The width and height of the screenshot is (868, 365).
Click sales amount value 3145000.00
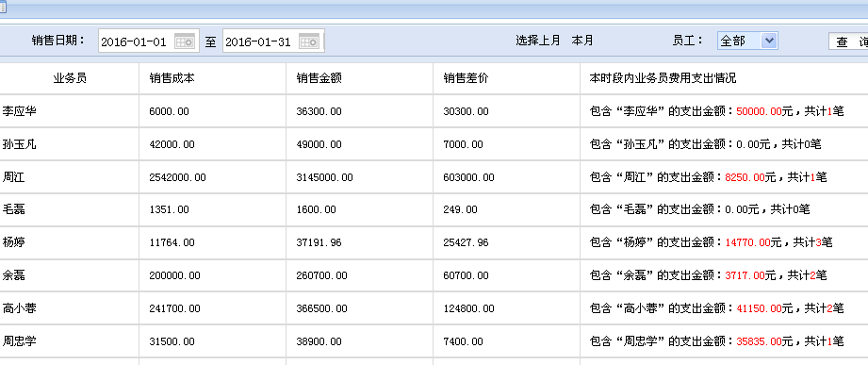(x=325, y=178)
